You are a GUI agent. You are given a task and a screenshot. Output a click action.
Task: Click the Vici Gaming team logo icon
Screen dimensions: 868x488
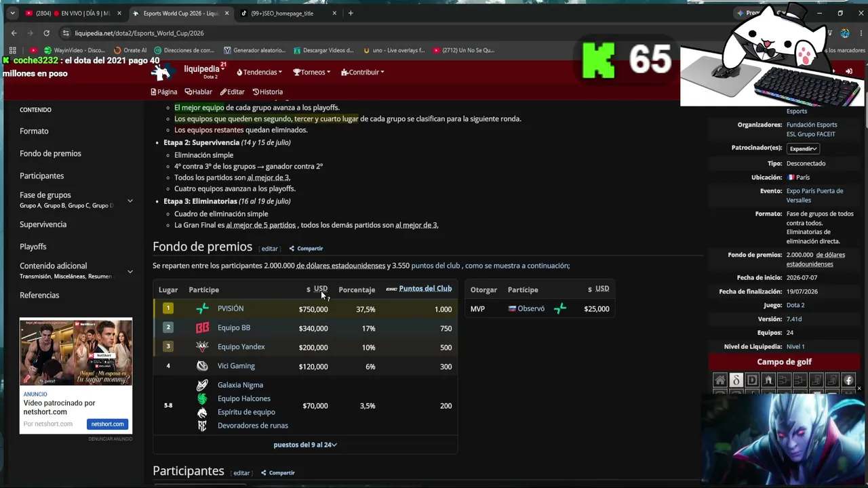coord(202,366)
